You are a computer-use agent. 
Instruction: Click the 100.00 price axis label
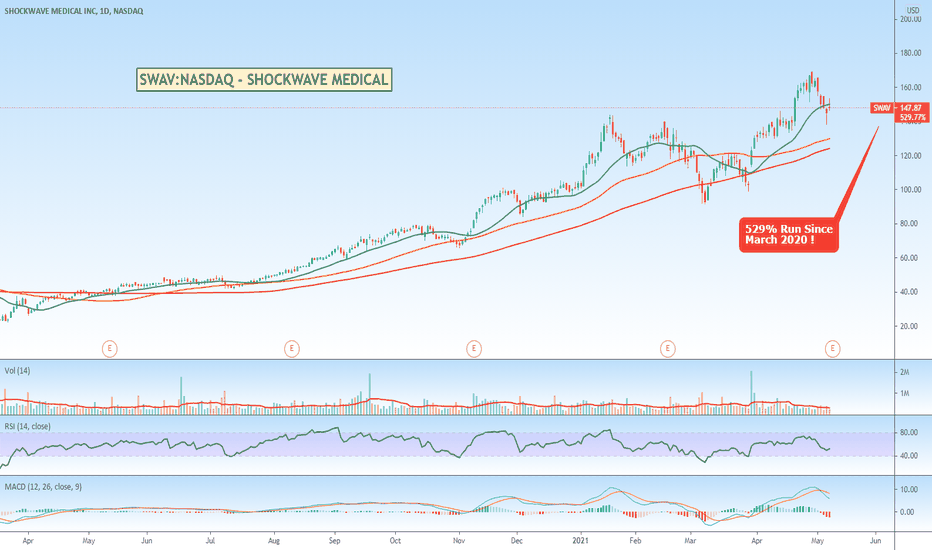911,190
